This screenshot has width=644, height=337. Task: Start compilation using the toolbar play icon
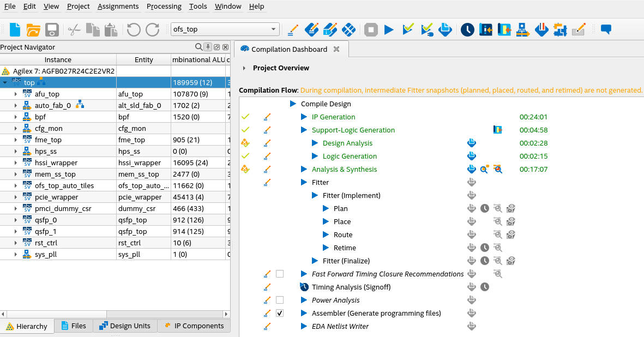pos(389,29)
